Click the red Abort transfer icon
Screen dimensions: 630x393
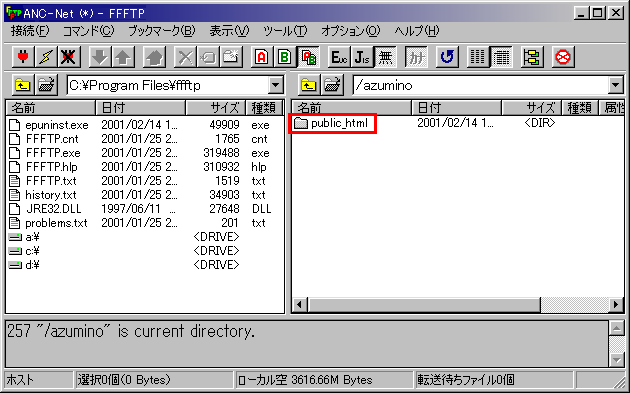tap(563, 57)
